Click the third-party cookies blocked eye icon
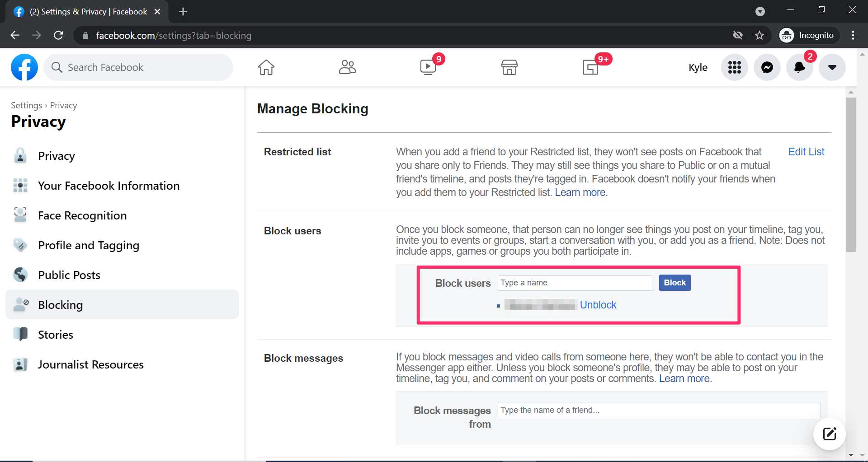Image resolution: width=868 pixels, height=462 pixels. (738, 35)
